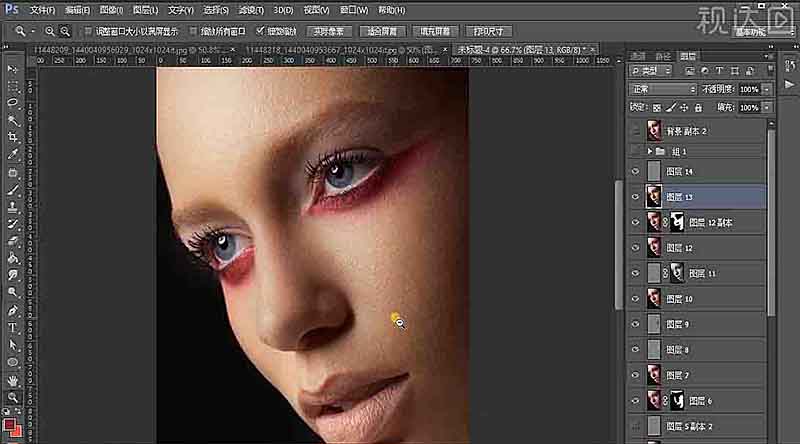Click zoom in button in options bar
This screenshot has width=800, height=444.
49,32
